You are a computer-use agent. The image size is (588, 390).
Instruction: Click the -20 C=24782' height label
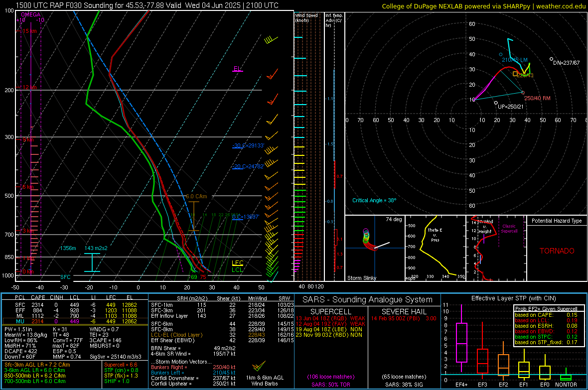tap(248, 166)
